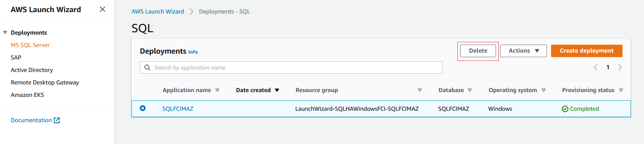Viewport: 644px width, 144px height.
Task: Close the AWS Launch Wizard sidebar
Action: [x=102, y=9]
